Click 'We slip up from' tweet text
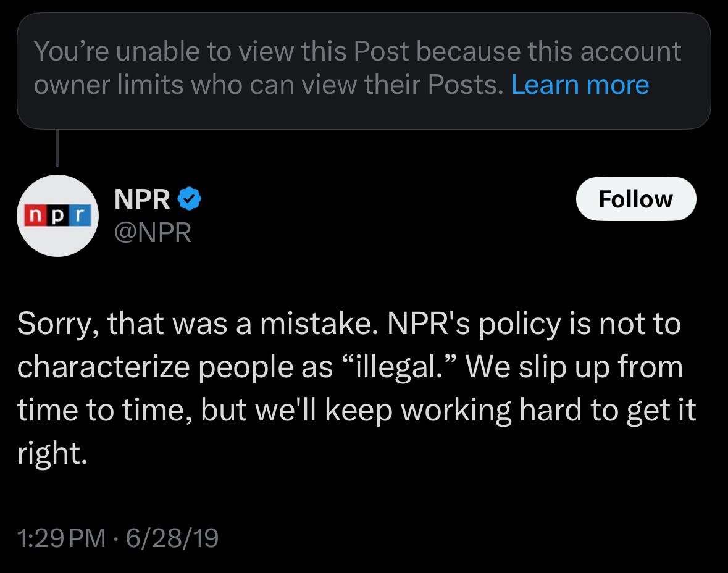The height and width of the screenshot is (573, 728). (574, 367)
